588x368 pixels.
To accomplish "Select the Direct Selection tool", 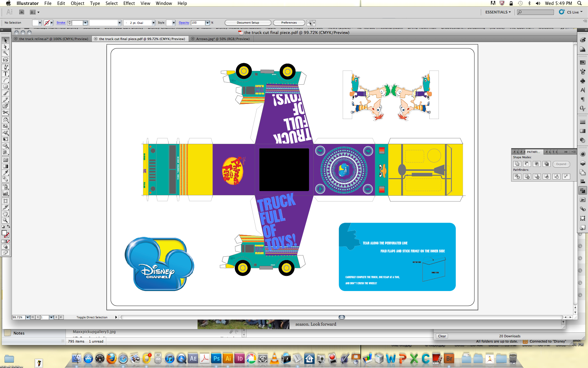I will click(5, 47).
